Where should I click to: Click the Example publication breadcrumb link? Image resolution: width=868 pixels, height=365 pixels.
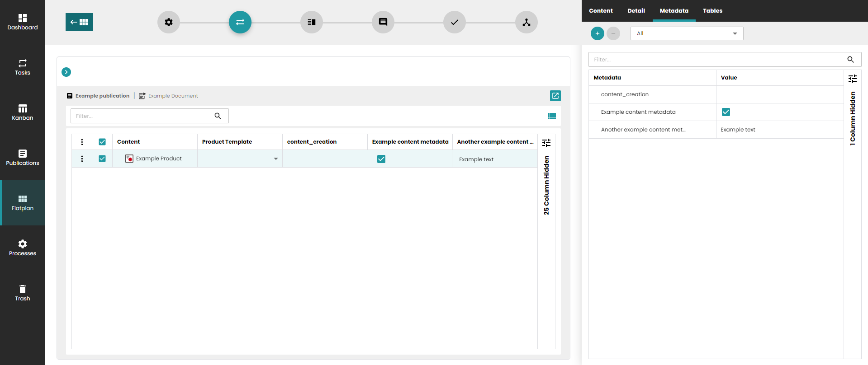pos(102,96)
